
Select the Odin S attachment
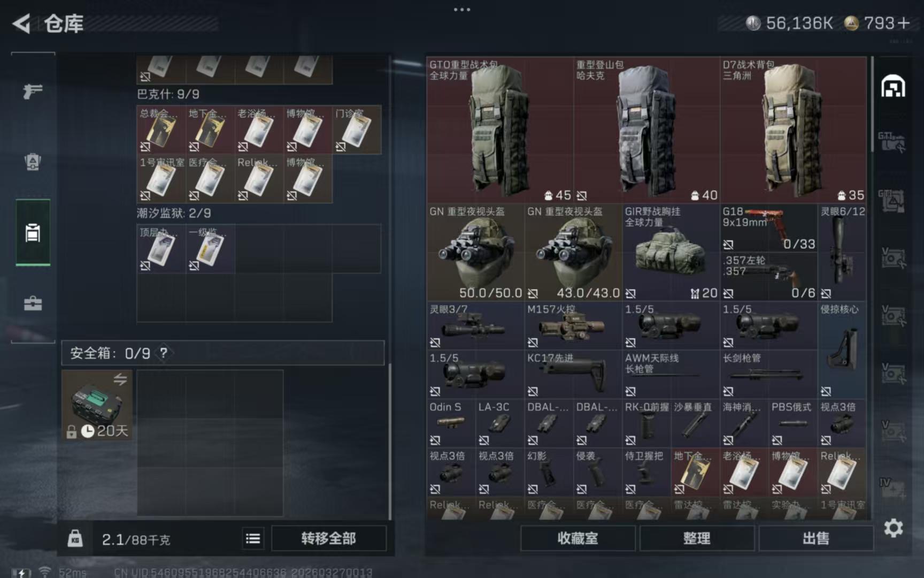point(451,423)
